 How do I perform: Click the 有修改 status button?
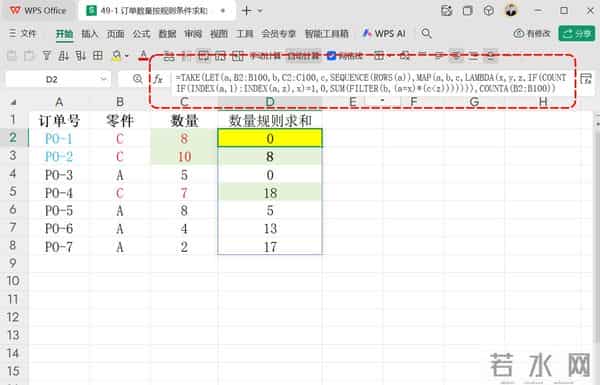(532, 34)
